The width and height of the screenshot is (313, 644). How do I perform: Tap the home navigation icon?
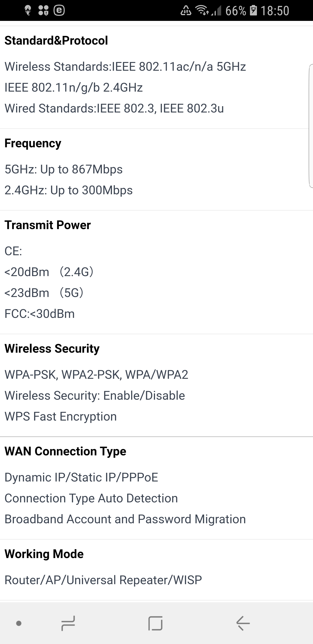(x=68, y=623)
